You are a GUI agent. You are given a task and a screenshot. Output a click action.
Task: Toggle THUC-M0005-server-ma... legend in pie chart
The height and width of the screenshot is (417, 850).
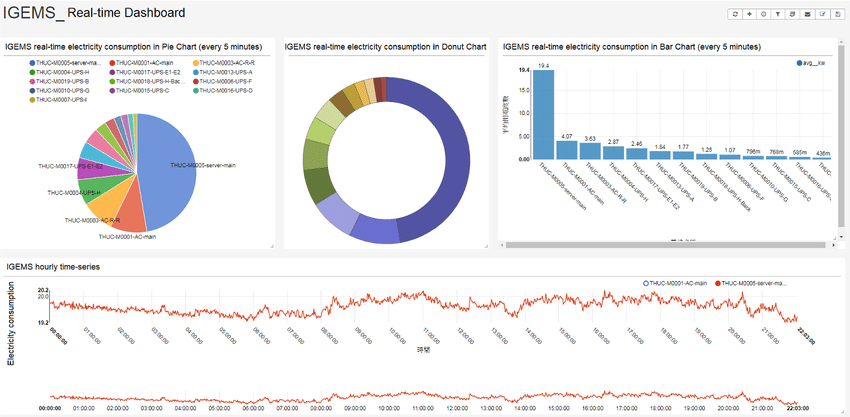click(65, 63)
